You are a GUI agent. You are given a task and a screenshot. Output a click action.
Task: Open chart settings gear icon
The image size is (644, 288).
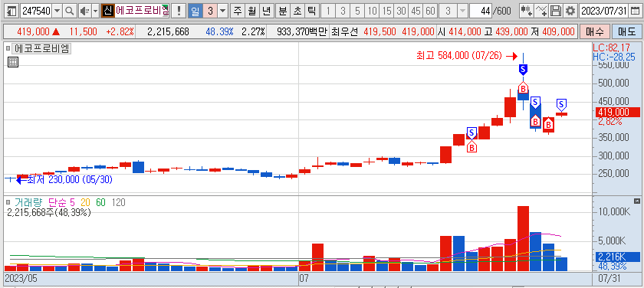pyautogui.click(x=570, y=11)
